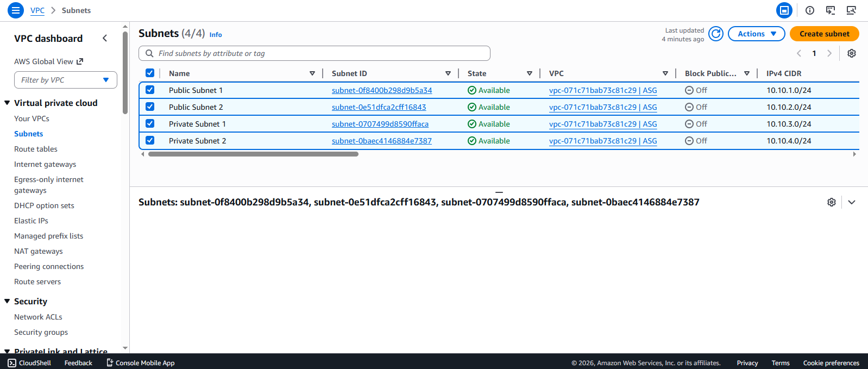The width and height of the screenshot is (868, 369).
Task: Uncheck the Private Subnet 1 checkbox
Action: pyautogui.click(x=150, y=123)
